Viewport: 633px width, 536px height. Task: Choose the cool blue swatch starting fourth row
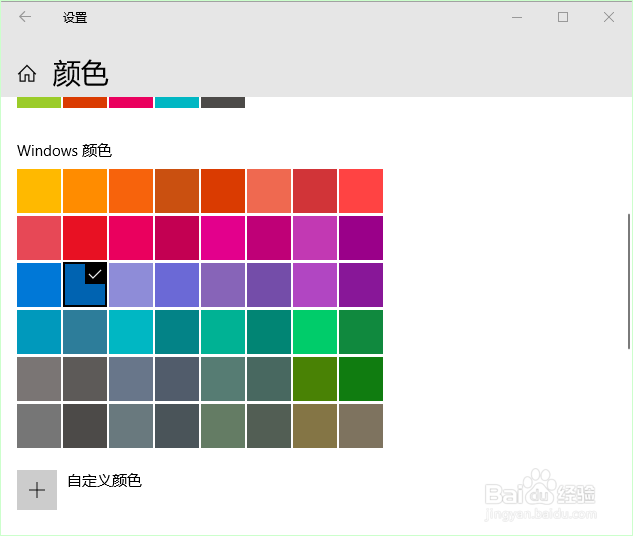(39, 332)
